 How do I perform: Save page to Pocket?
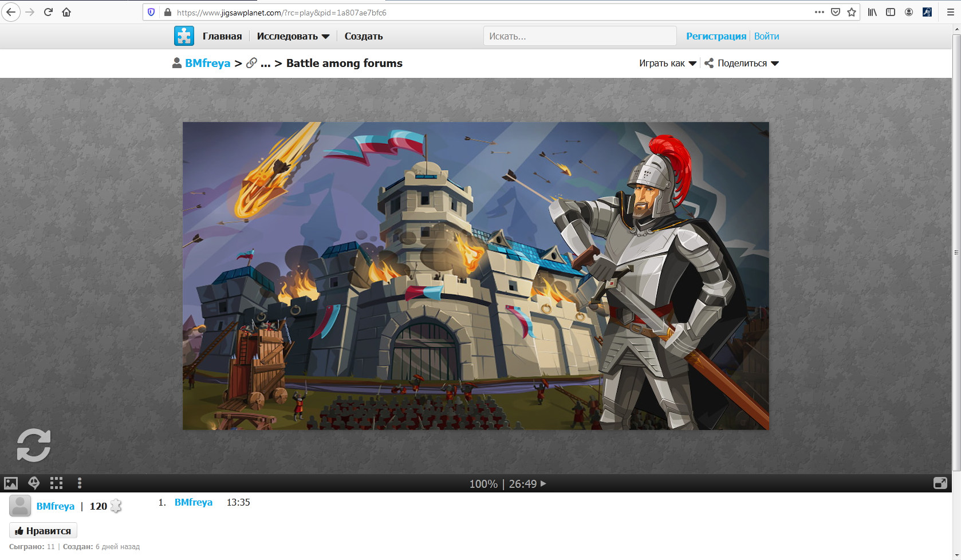tap(836, 12)
